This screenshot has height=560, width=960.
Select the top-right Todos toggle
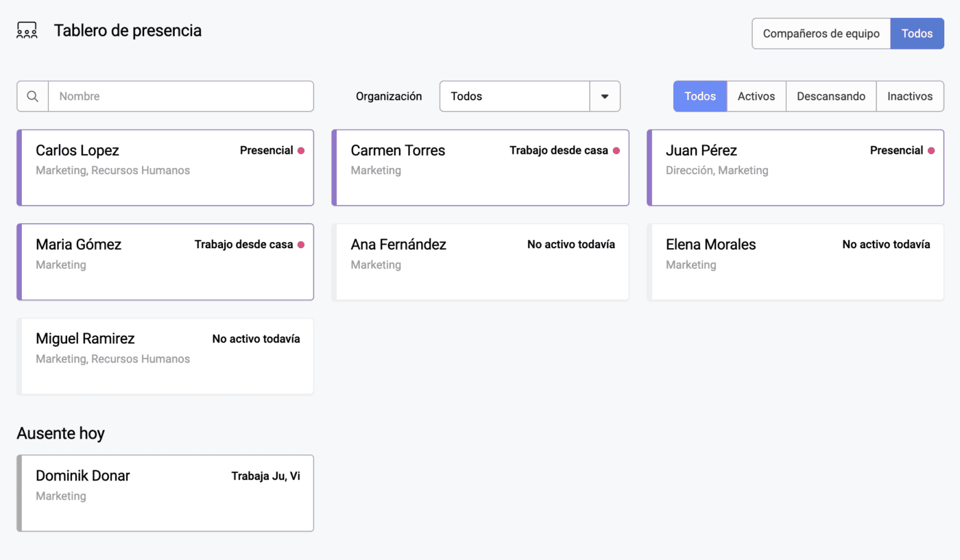[917, 34]
